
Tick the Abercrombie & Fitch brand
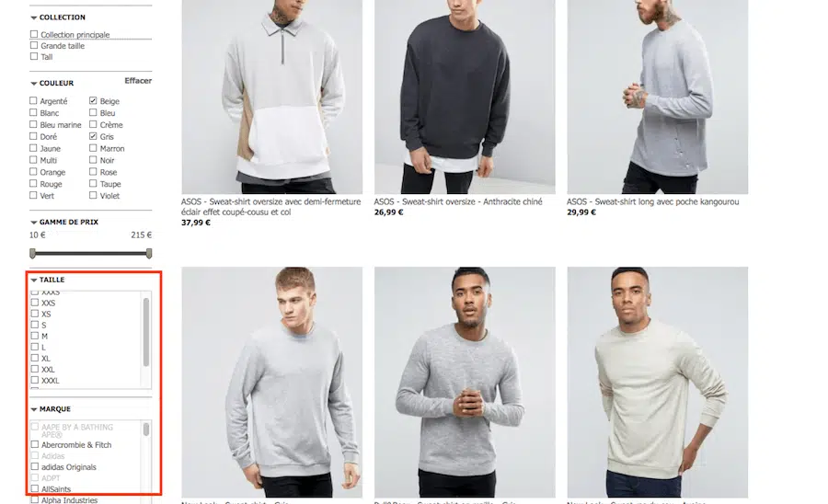click(x=35, y=444)
